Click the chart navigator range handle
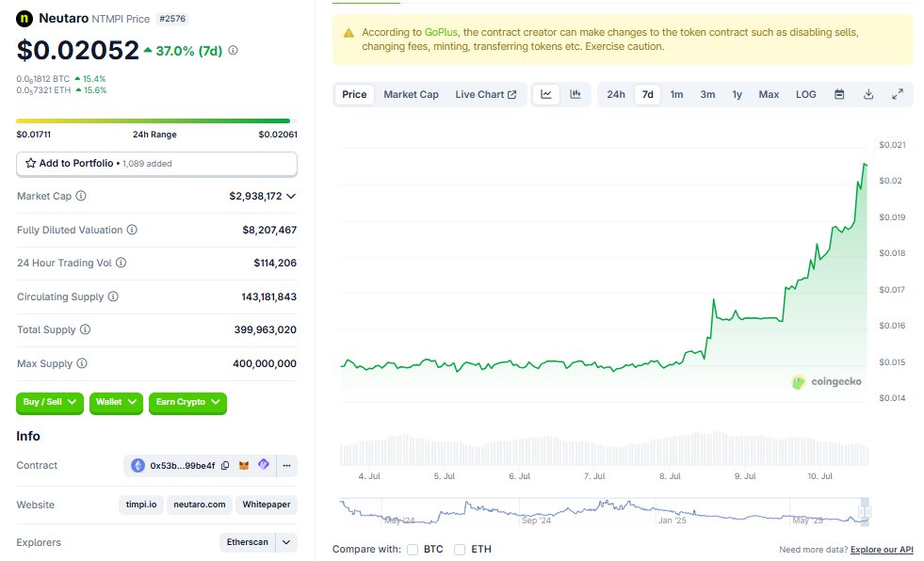Image resolution: width=924 pixels, height=561 pixels. click(865, 511)
